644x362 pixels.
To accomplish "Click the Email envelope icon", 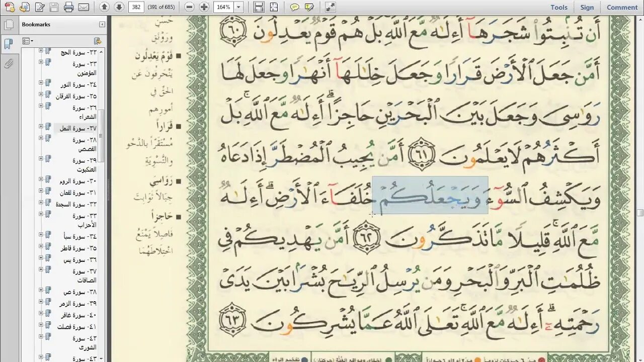I will tap(84, 7).
